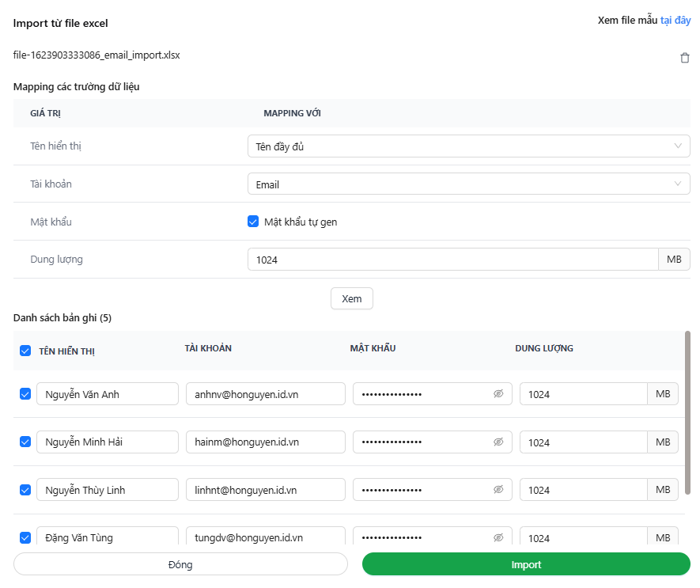
Task: Edit capacity 1024 in Nguyễn Thùy Linh row
Action: coord(584,490)
